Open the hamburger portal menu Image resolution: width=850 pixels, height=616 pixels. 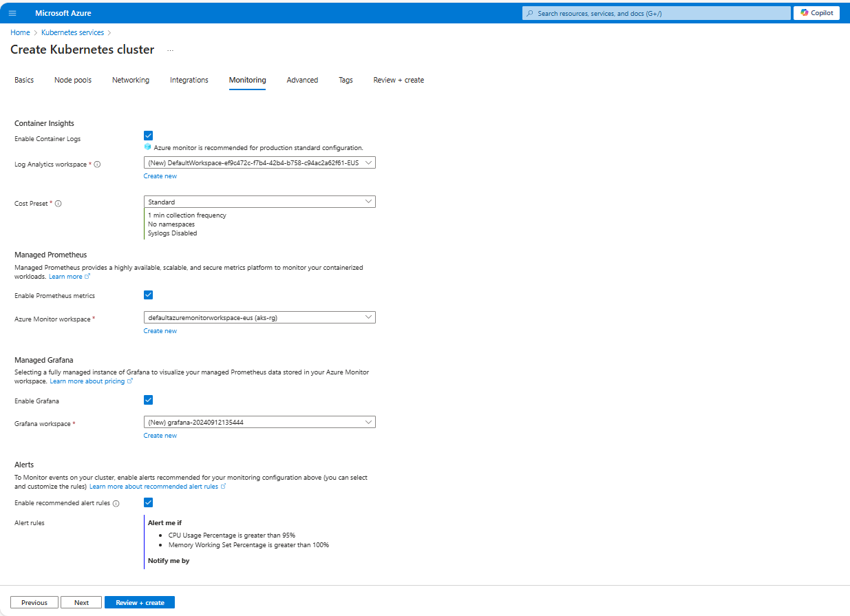coord(12,13)
